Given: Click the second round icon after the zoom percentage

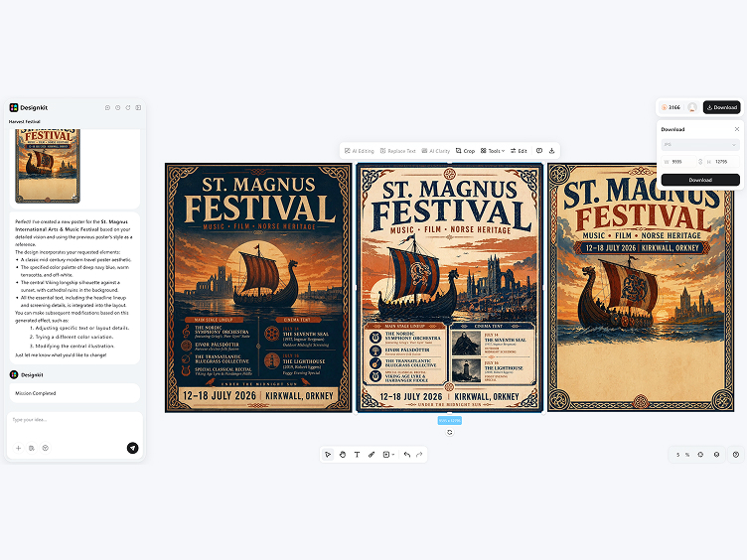Looking at the screenshot, I should pyautogui.click(x=716, y=455).
